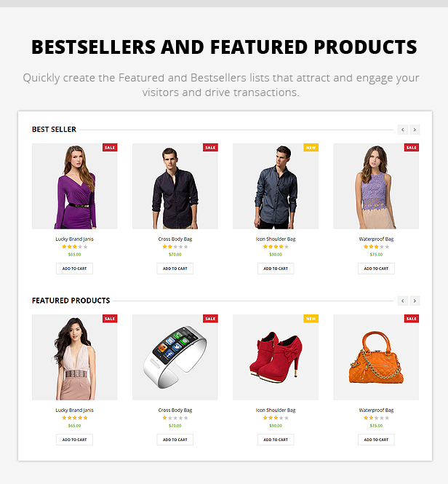Click the Featured Products next arrow
Screen dimensions: 448x484
pyautogui.click(x=415, y=301)
